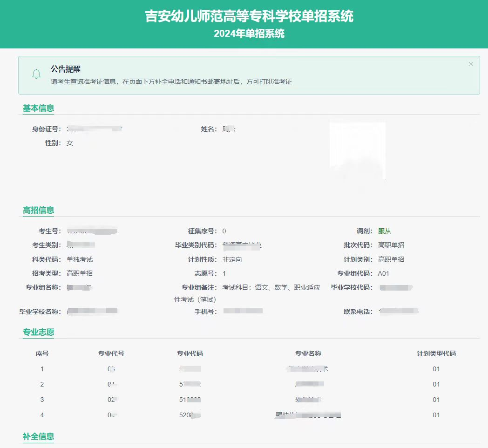Dismiss the 公告提醒 banner with the X

tap(470, 64)
